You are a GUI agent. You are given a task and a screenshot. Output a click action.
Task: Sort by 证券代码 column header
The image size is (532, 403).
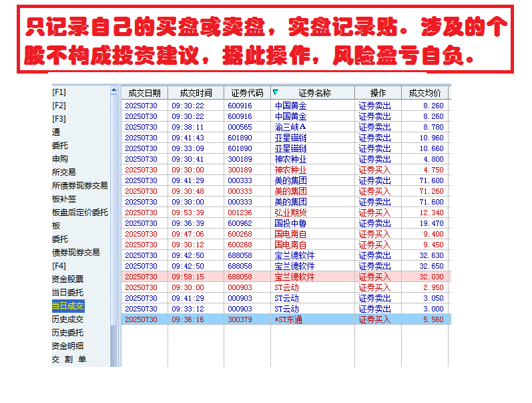[247, 93]
